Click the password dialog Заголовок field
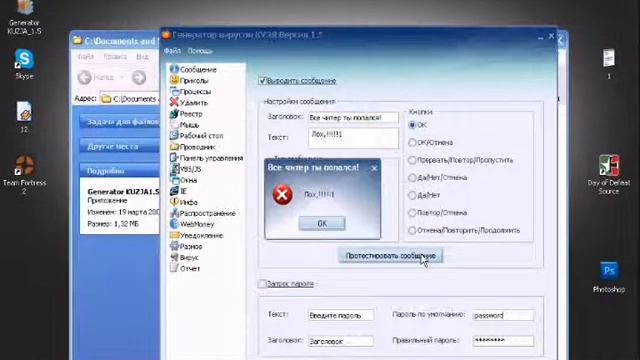 pos(341,341)
